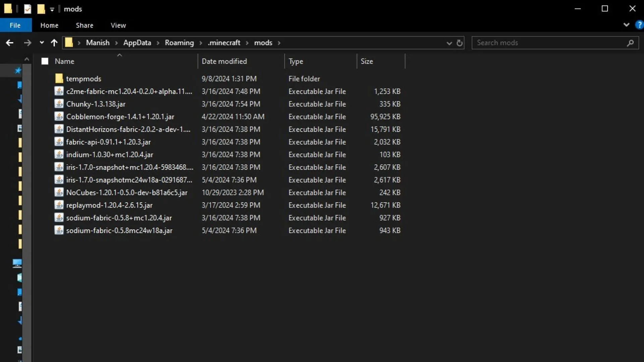Select the DistantHorizons-fabric jar icon
Screen dimensions: 644x362
(x=59, y=129)
